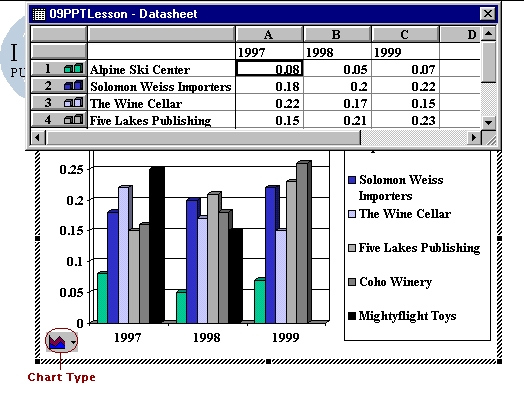Select row 4 header
524x397 pixels.
pos(58,119)
